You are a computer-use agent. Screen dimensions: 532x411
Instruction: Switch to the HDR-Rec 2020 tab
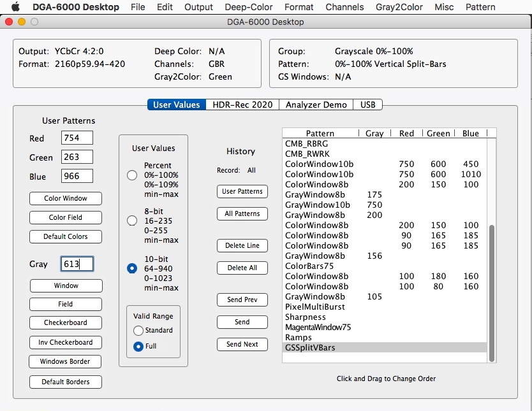pyautogui.click(x=242, y=105)
